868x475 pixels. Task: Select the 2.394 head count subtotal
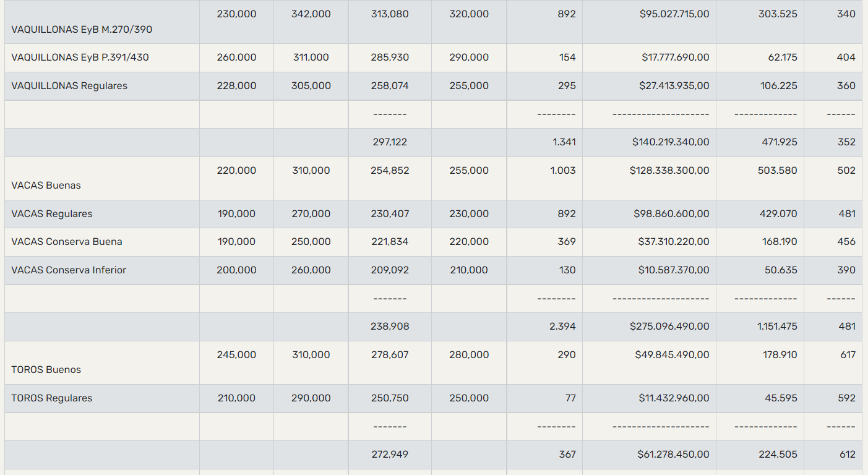[x=562, y=327]
